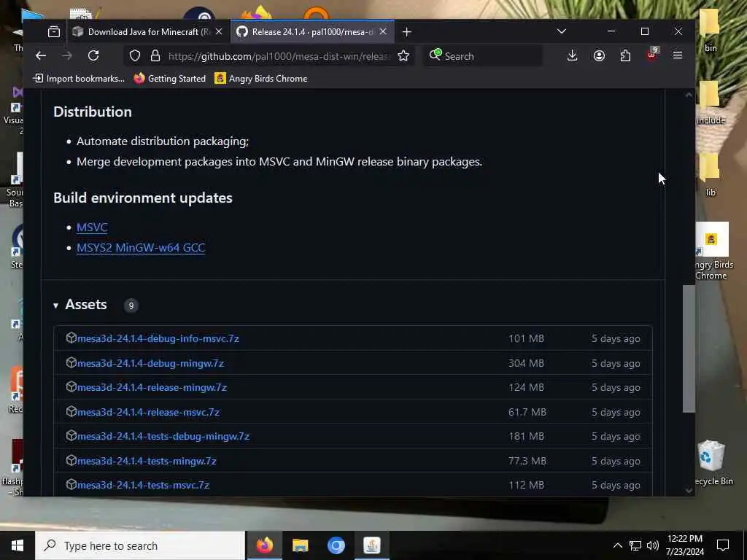
Task: Click the Firefox Search box
Action: [483, 55]
